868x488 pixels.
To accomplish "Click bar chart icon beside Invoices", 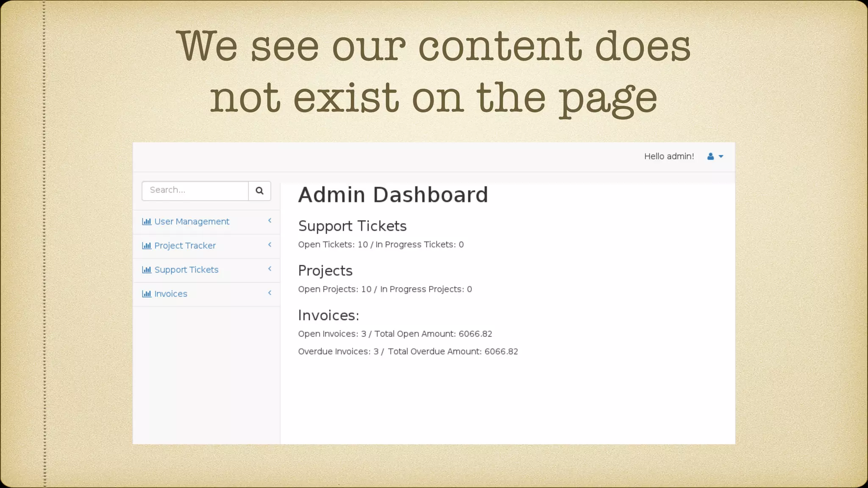I will click(147, 294).
